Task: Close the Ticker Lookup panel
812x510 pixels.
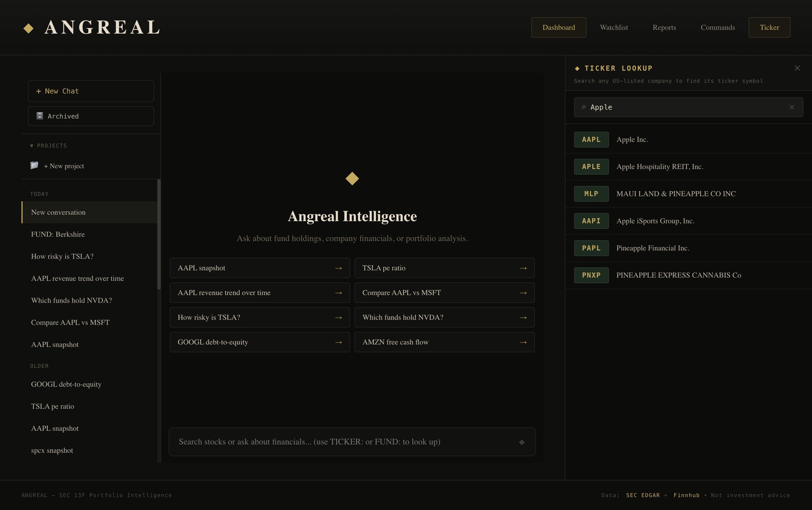Action: point(797,68)
